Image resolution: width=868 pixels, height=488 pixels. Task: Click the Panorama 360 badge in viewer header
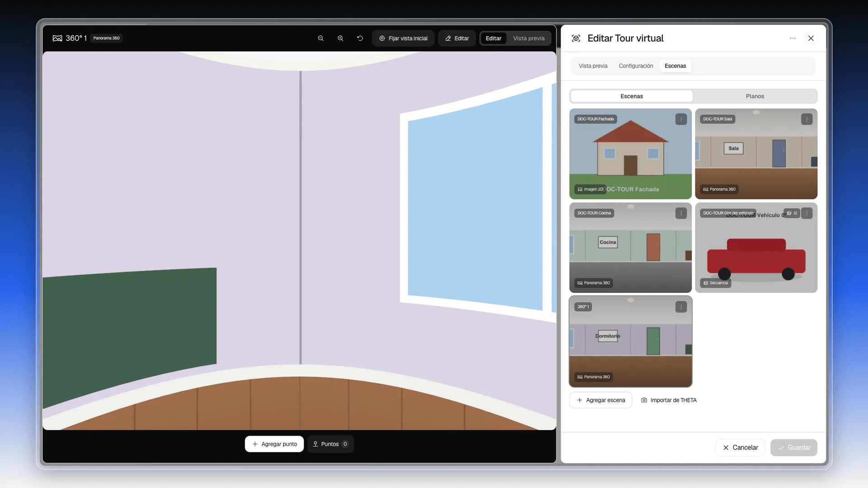(x=106, y=38)
